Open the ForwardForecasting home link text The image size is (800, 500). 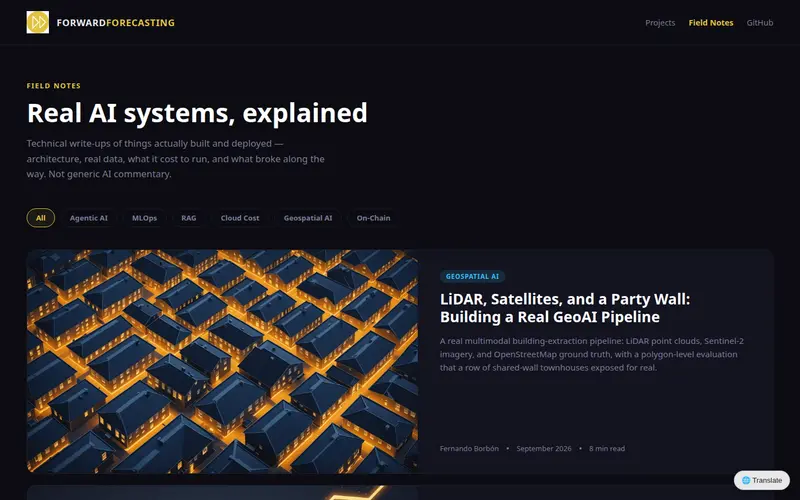[115, 22]
